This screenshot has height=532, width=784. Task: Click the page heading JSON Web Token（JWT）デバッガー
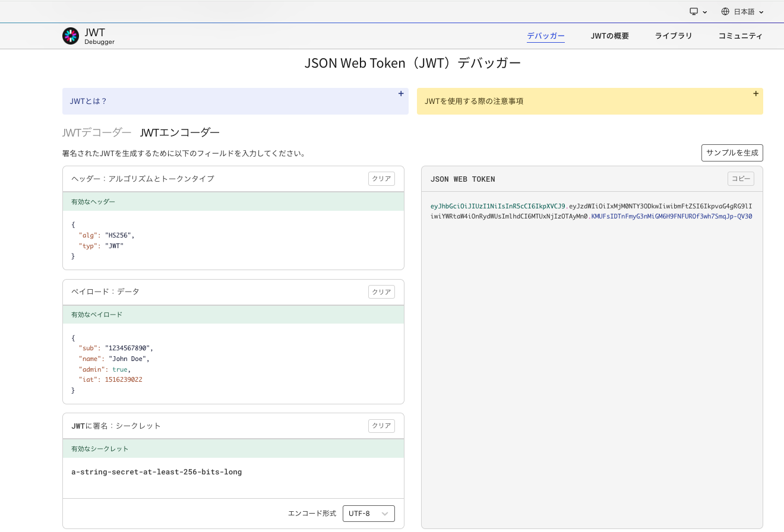[413, 63]
